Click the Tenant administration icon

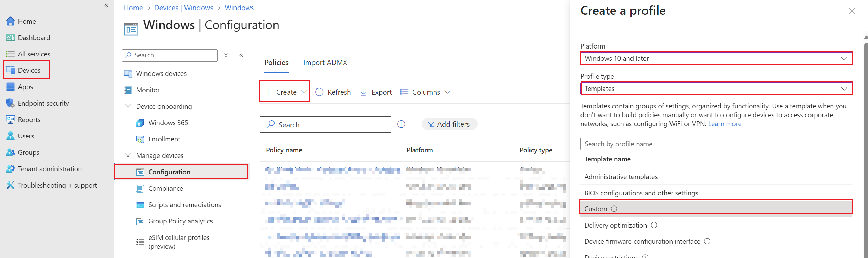(10, 169)
